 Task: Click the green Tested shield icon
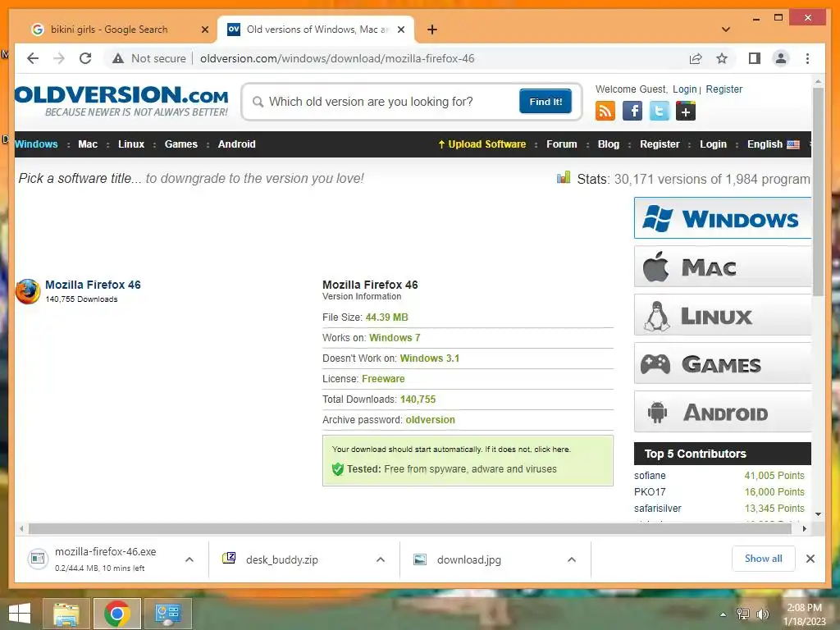click(x=337, y=469)
